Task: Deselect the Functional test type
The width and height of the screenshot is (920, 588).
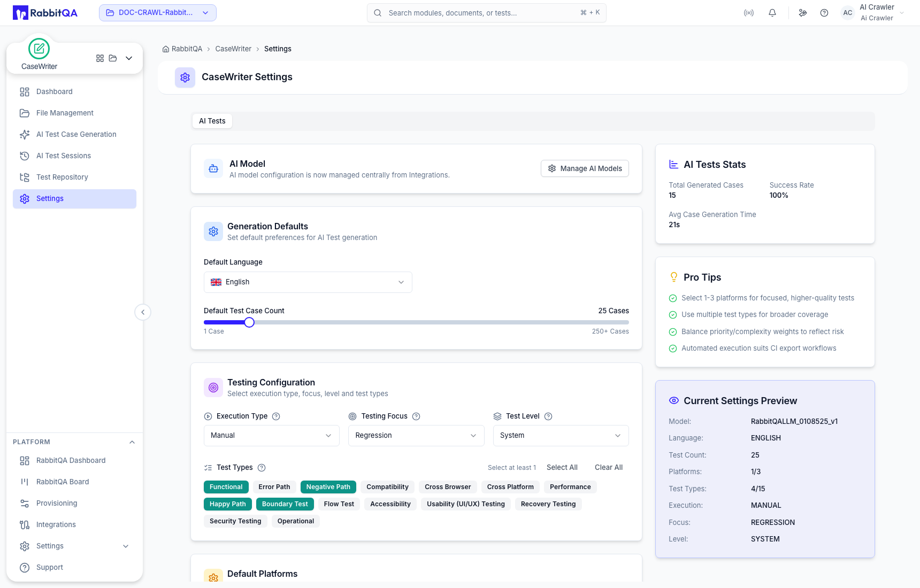Action: coord(226,487)
